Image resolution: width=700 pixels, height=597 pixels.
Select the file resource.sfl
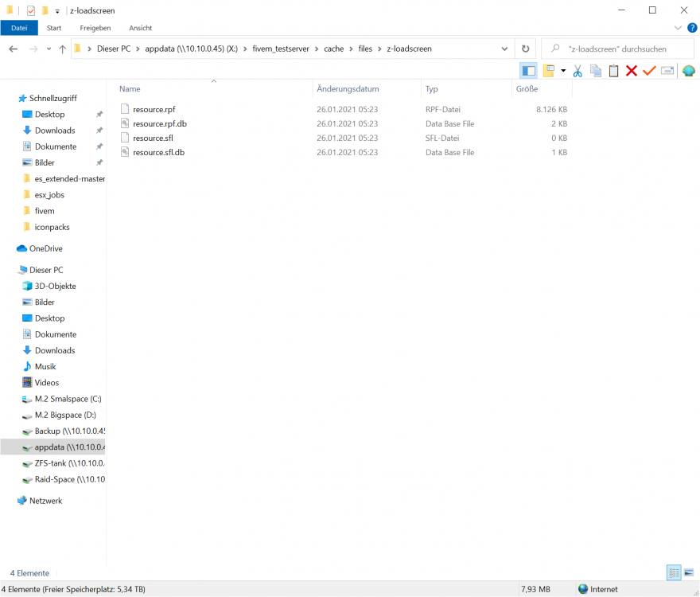click(153, 138)
